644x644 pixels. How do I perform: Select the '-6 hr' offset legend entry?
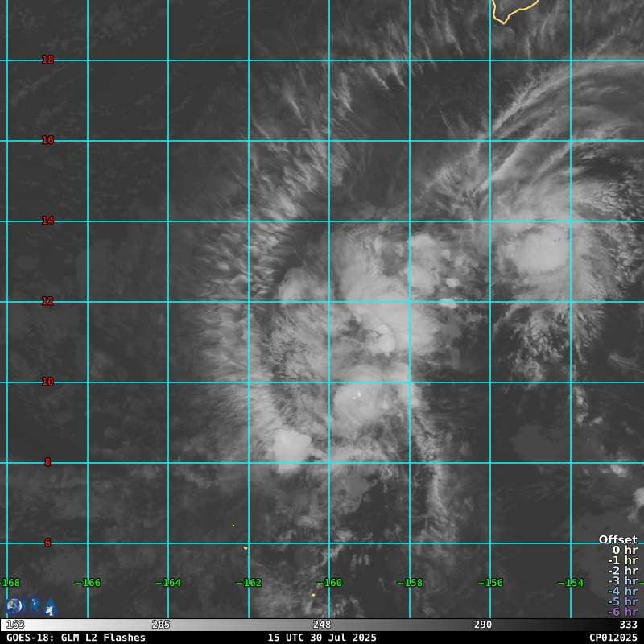tap(622, 612)
